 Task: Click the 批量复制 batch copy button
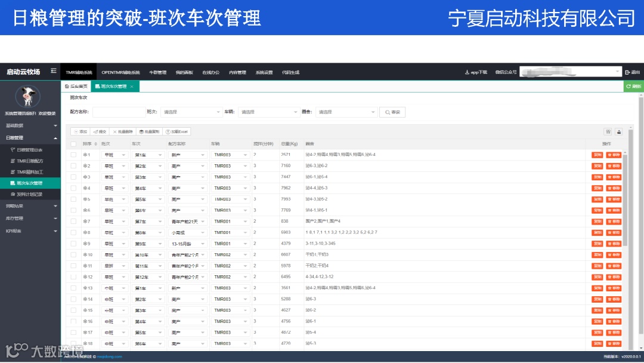click(x=150, y=131)
